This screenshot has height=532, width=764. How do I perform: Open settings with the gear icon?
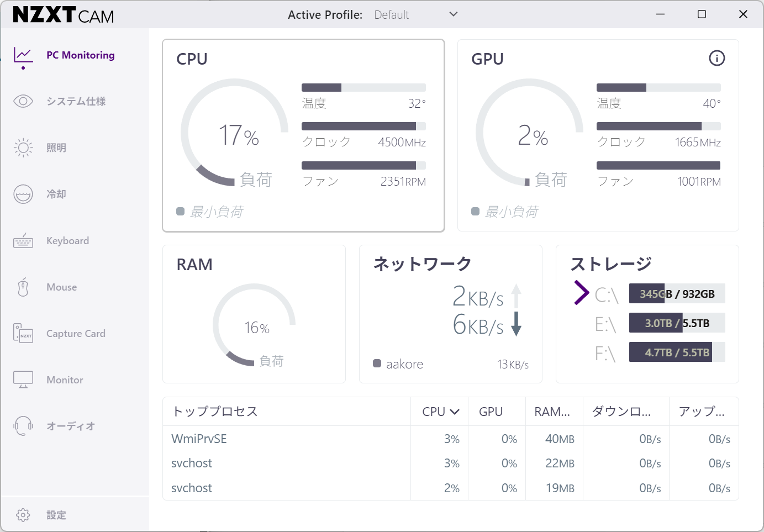pyautogui.click(x=23, y=515)
